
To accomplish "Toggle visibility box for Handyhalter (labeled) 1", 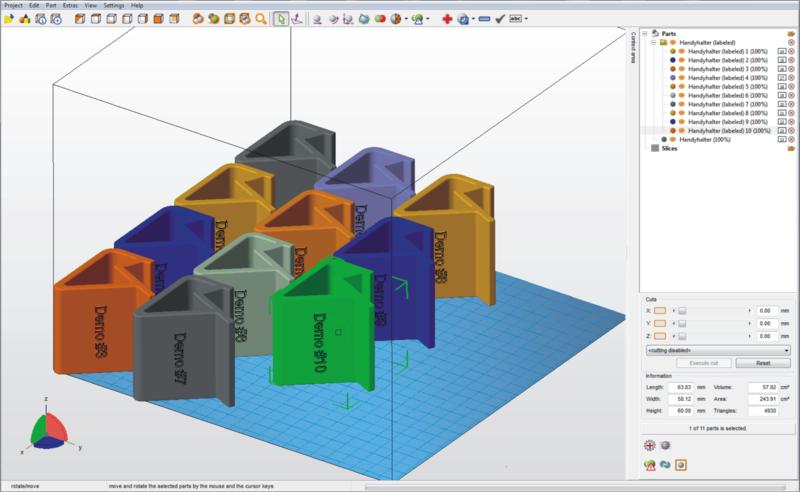I will [782, 51].
